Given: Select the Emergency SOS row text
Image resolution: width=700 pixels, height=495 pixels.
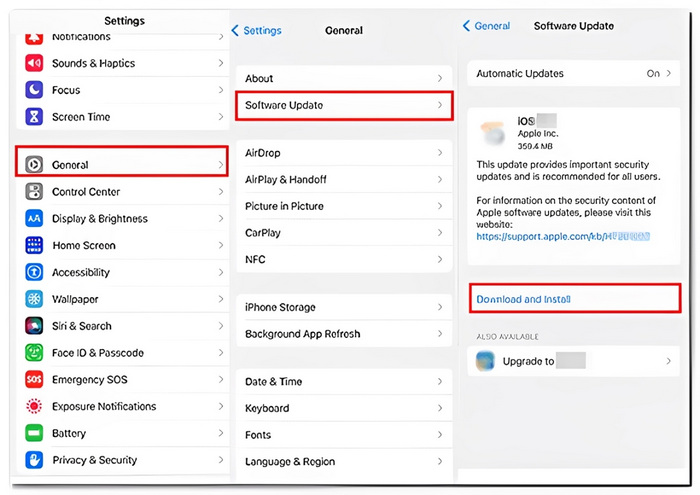Looking at the screenshot, I should pos(90,379).
